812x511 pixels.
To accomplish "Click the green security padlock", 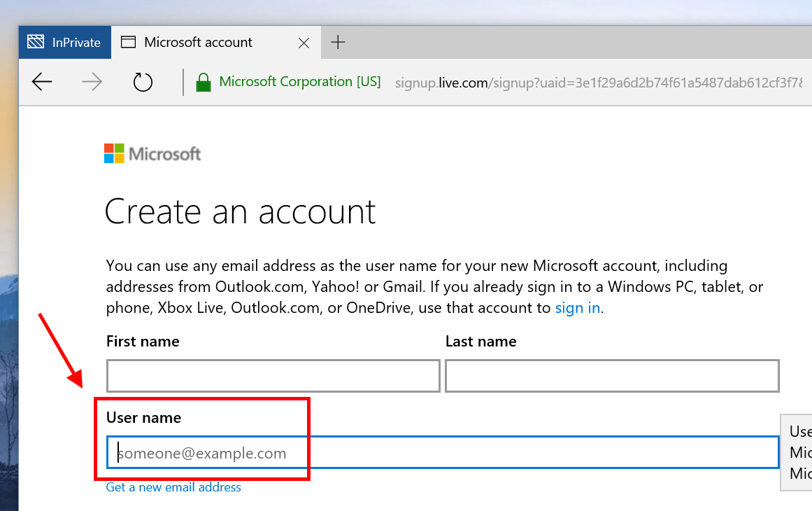I will pyautogui.click(x=203, y=82).
